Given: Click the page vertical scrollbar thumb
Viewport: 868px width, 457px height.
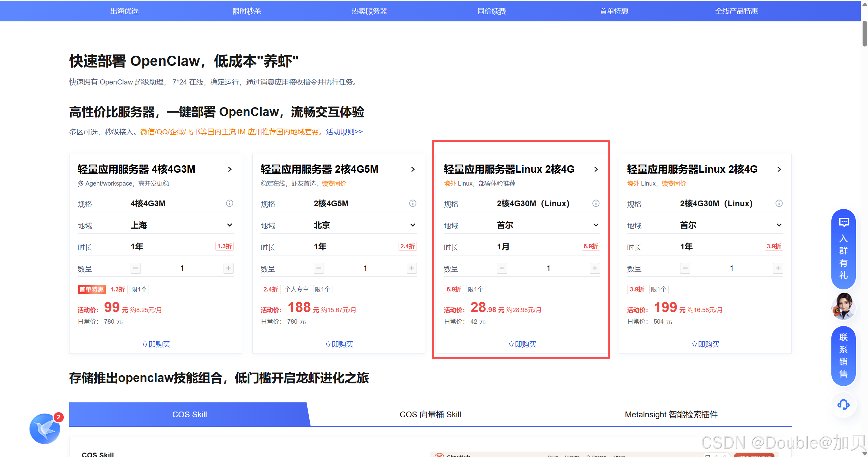Looking at the screenshot, I should pos(865,33).
